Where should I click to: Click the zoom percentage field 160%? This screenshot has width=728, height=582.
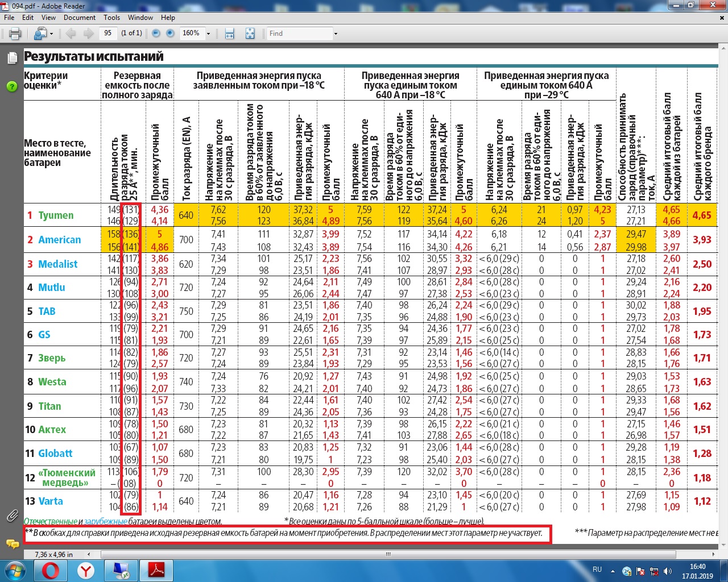coord(192,33)
